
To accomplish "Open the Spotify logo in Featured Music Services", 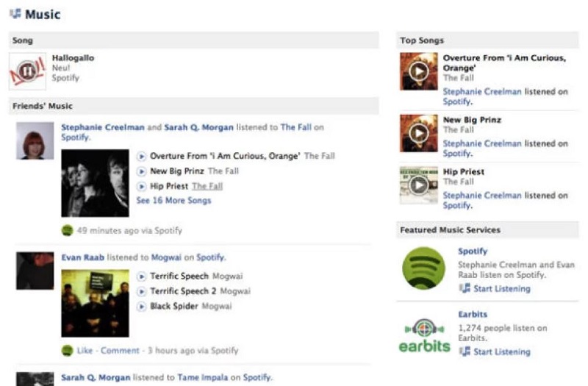I will click(424, 268).
